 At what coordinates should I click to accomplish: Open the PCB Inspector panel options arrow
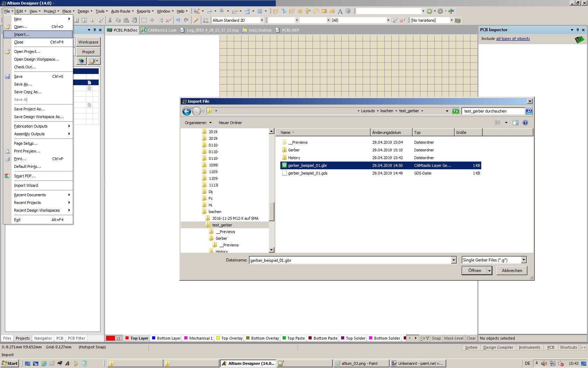click(572, 30)
